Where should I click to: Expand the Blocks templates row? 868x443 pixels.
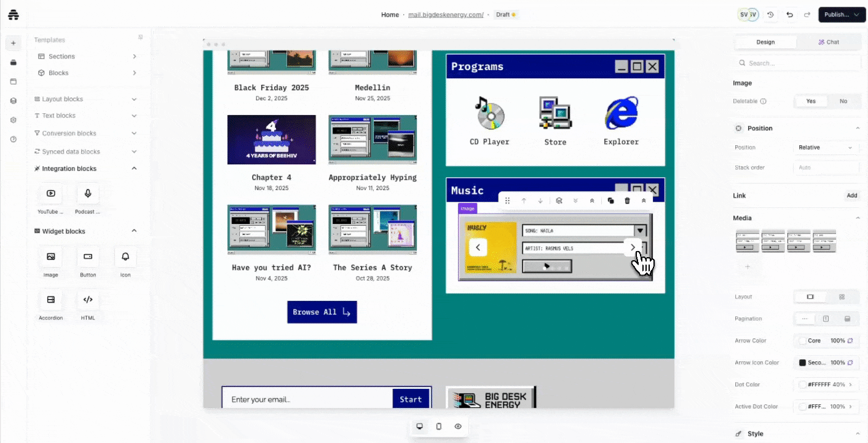pyautogui.click(x=87, y=73)
